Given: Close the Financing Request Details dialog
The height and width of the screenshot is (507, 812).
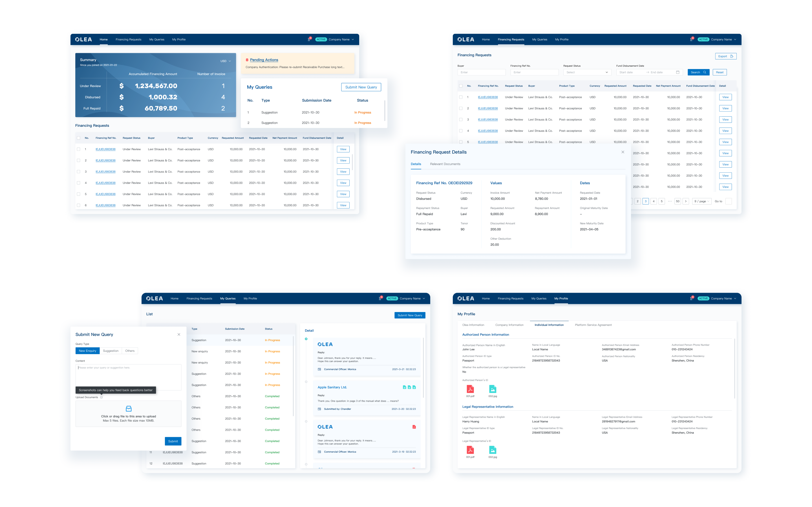Looking at the screenshot, I should [623, 152].
